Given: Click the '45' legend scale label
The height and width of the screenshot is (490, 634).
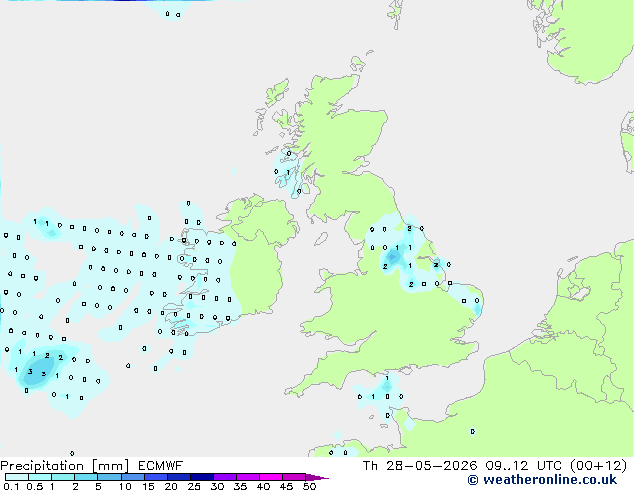Looking at the screenshot, I should point(286,486).
